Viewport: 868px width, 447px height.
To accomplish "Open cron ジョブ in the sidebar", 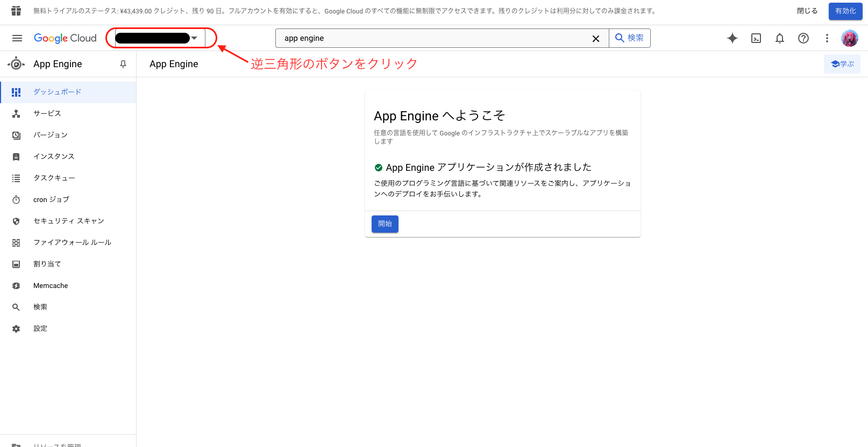I will (68, 199).
